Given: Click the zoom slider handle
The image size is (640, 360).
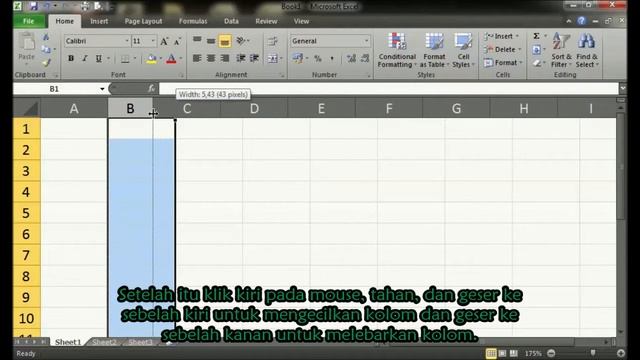Looking at the screenshot, I should [x=593, y=353].
